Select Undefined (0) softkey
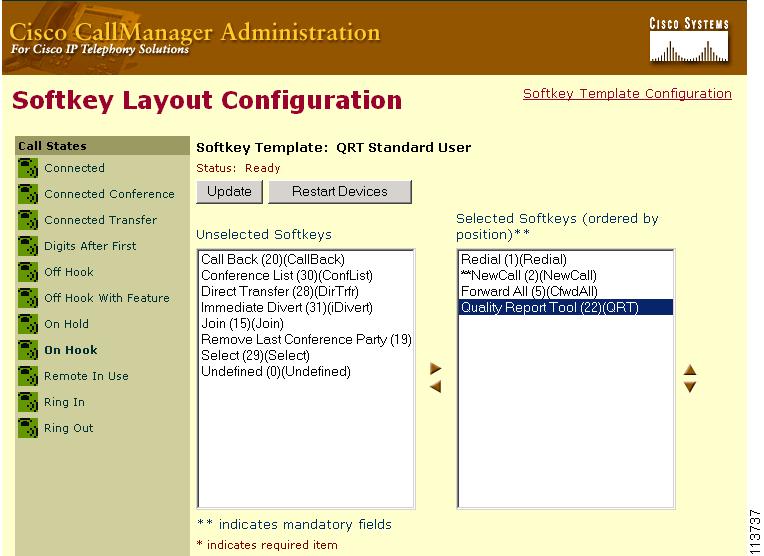 pos(306,371)
